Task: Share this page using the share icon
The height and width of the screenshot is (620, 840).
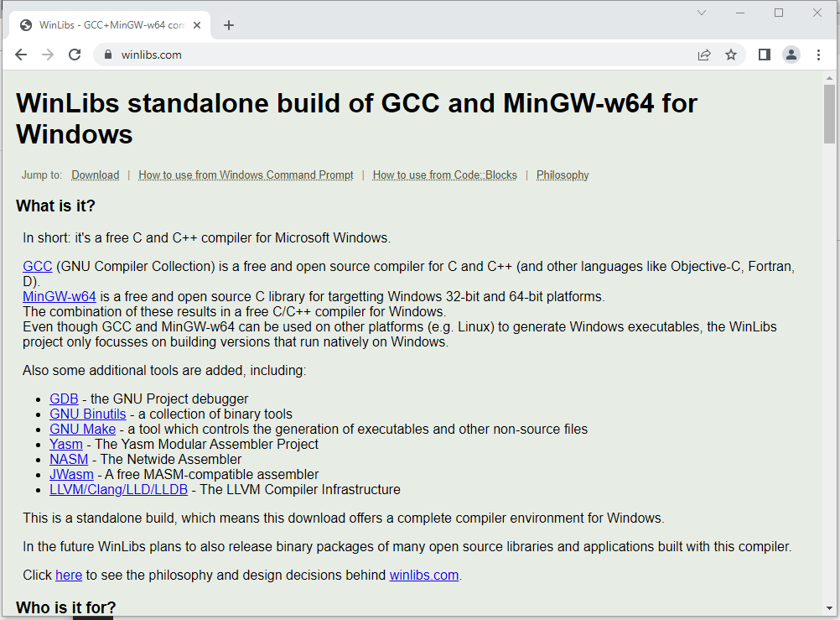Action: pyautogui.click(x=704, y=55)
